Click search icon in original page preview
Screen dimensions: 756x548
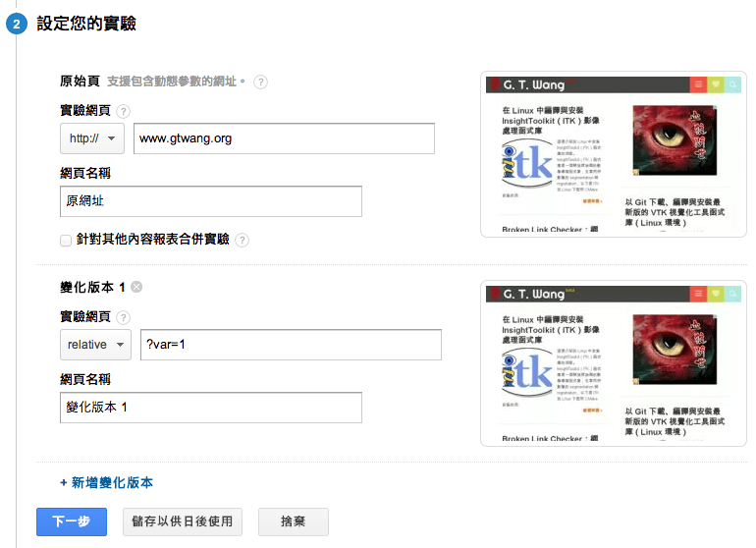point(732,84)
